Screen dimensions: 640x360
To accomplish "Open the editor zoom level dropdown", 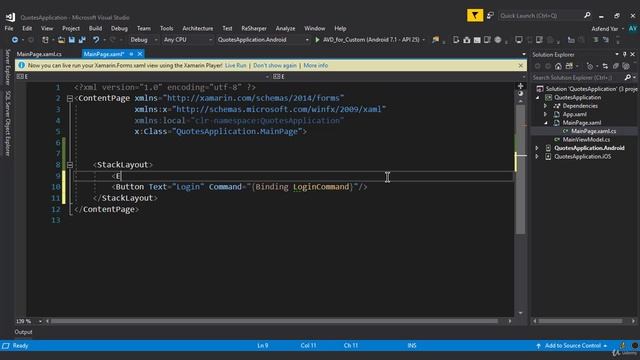I will pyautogui.click(x=40, y=321).
